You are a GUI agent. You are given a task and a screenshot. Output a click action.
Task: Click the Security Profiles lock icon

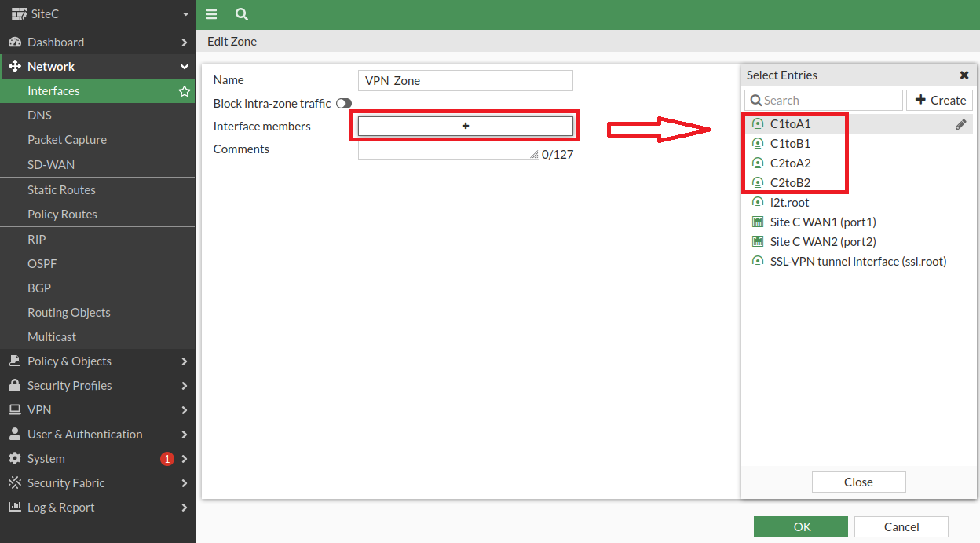tap(14, 385)
